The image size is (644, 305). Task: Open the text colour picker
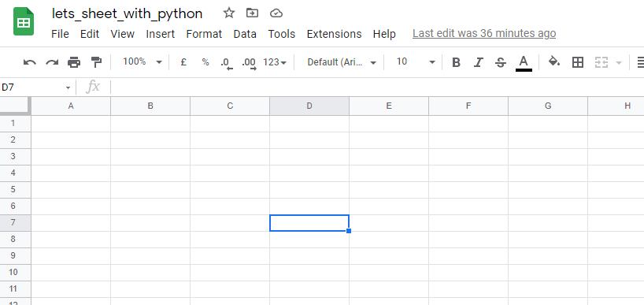click(x=524, y=63)
